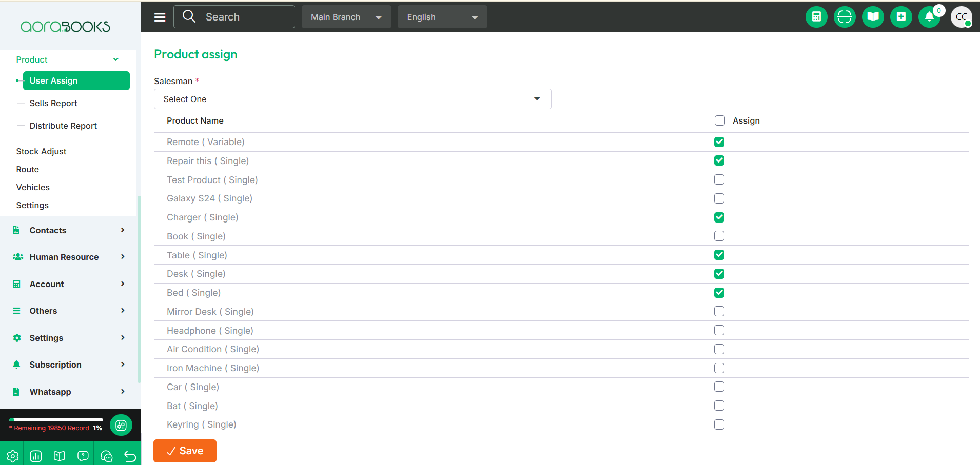Click the Settings gear icon beside Subscription menu

point(17,338)
